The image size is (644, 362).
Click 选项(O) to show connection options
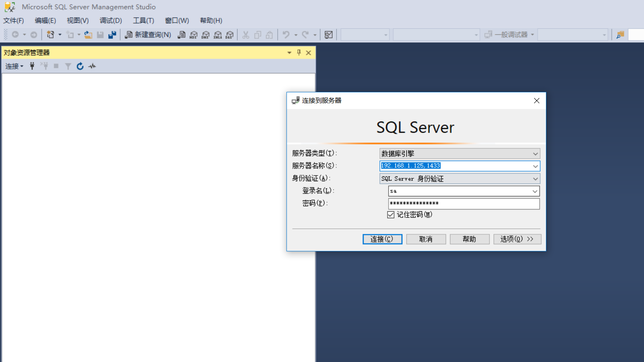(517, 239)
